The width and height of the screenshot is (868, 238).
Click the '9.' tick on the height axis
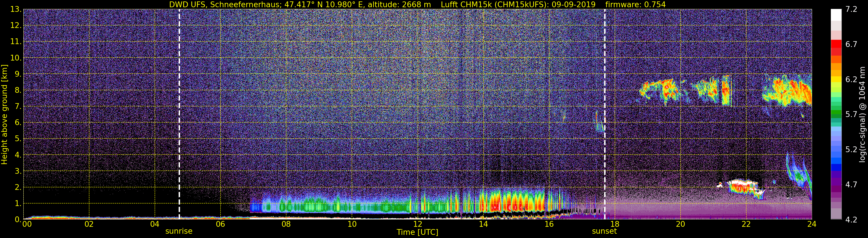click(18, 74)
